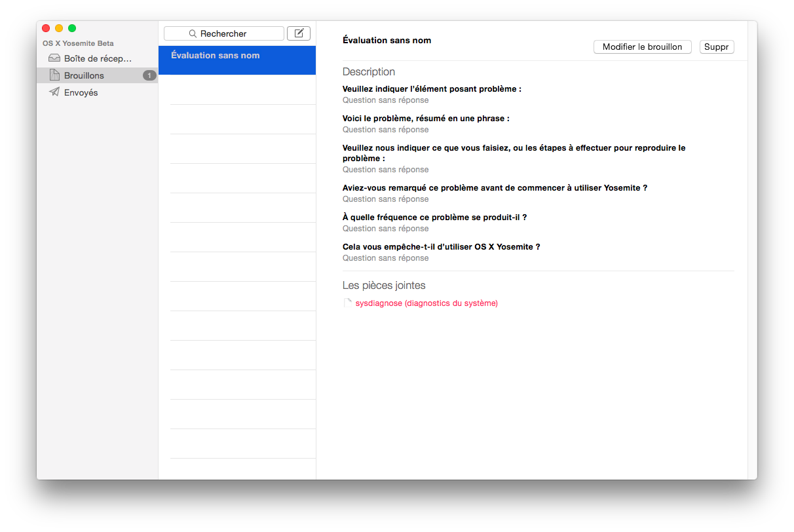Click the green zoom window button
This screenshot has width=794, height=532.
click(72, 28)
